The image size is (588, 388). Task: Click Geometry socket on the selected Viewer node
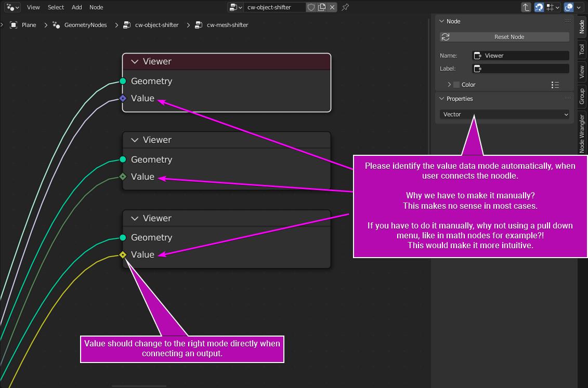123,81
